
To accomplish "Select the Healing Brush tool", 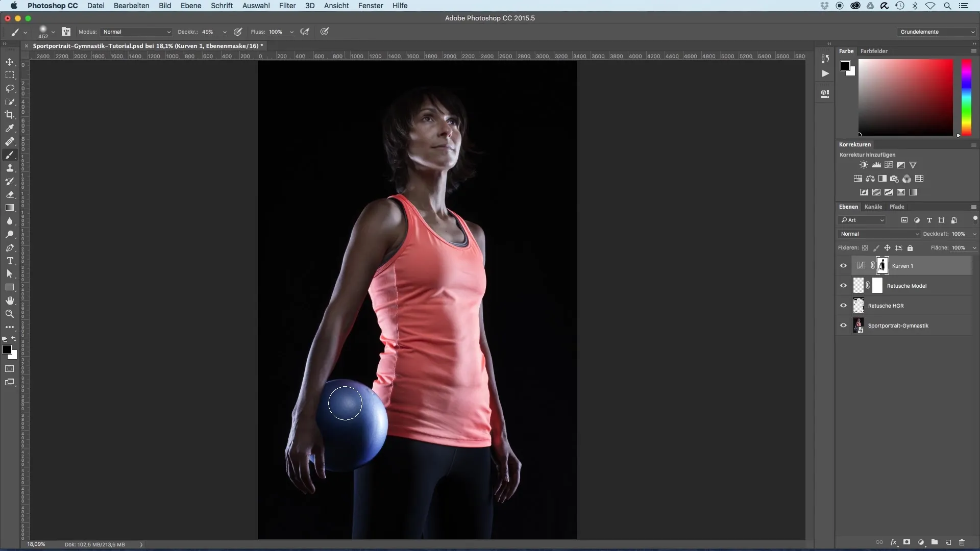I will point(10,141).
